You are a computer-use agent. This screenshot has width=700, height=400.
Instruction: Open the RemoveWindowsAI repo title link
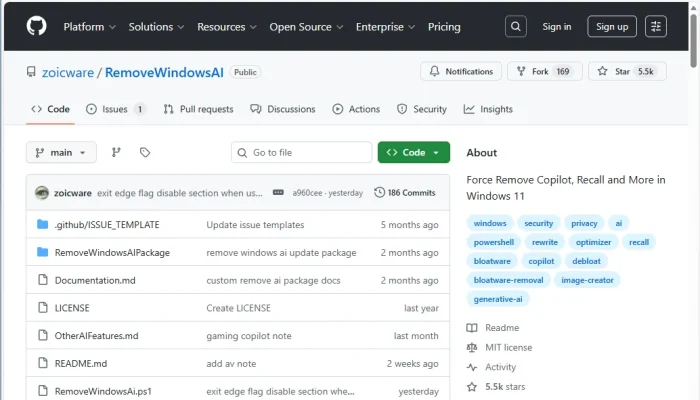[164, 72]
